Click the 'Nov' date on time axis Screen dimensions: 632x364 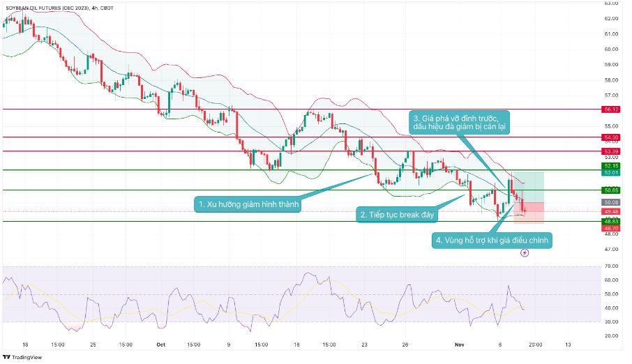point(458,344)
